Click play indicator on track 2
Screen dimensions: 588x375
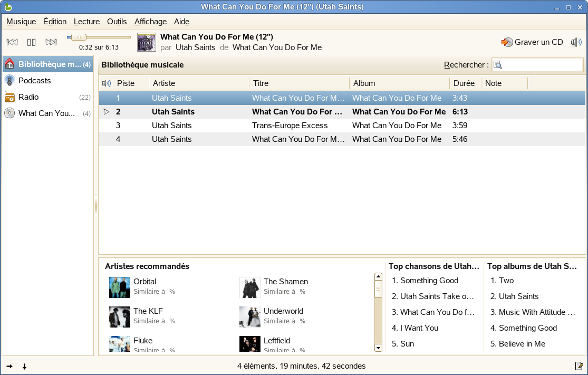(x=107, y=112)
